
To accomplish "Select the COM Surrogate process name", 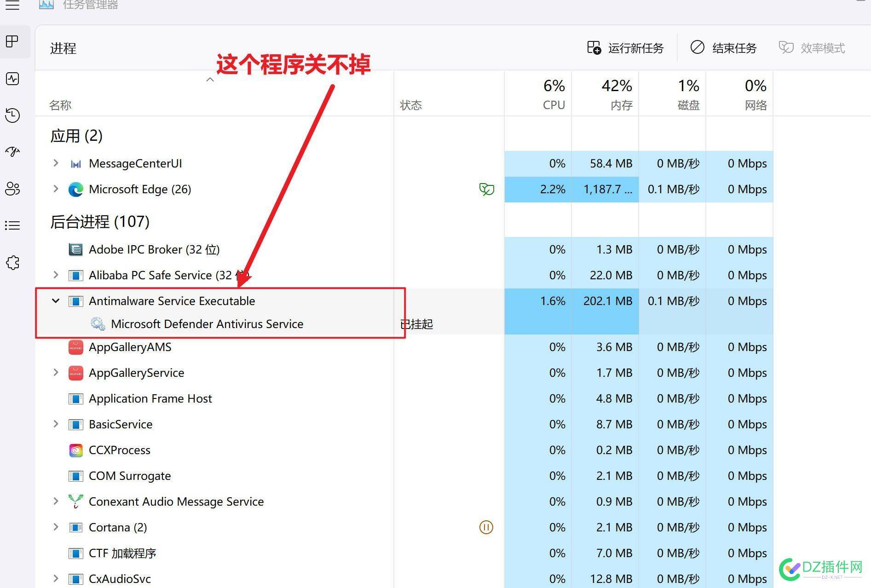I will (x=130, y=476).
